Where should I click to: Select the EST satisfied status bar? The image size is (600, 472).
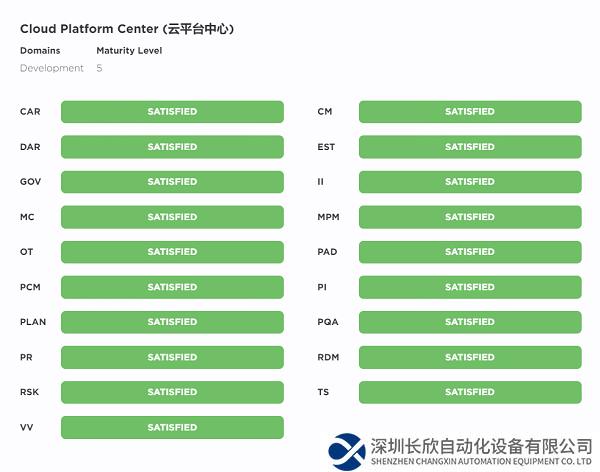coord(470,147)
